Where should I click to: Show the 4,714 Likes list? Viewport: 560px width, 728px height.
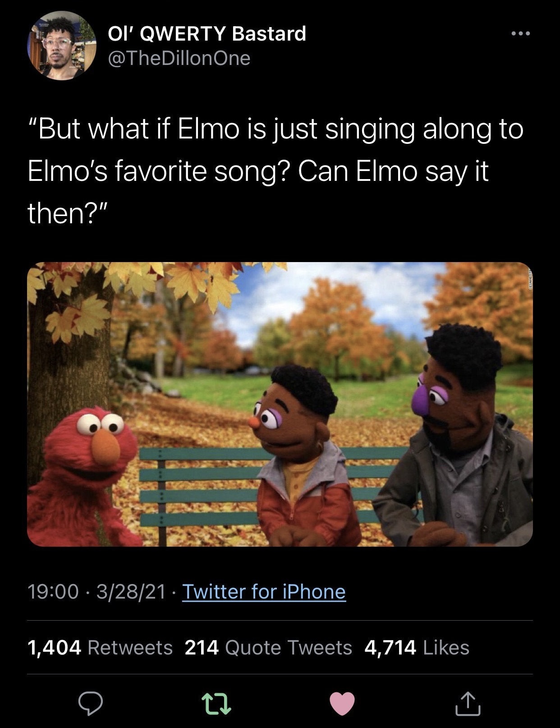click(417, 648)
